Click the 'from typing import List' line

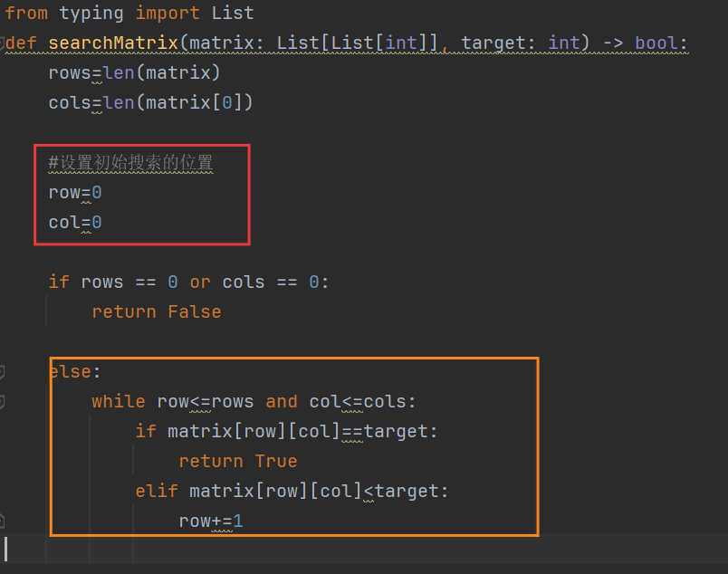(129, 13)
